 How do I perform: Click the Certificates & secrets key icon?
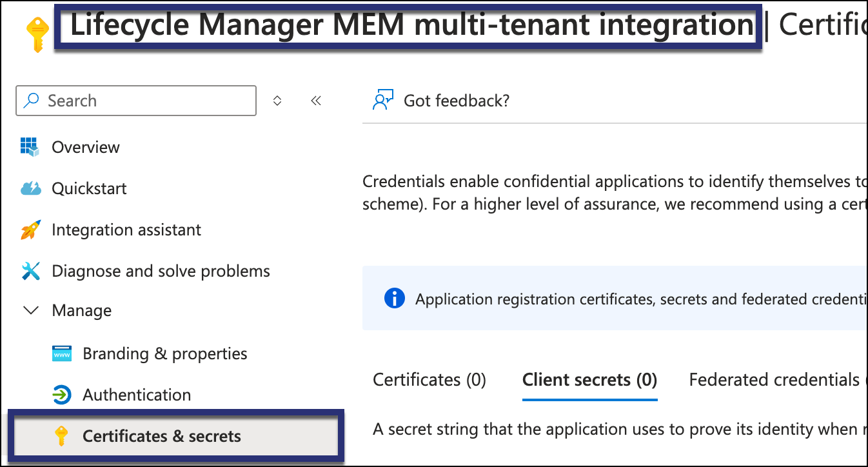[x=61, y=436]
